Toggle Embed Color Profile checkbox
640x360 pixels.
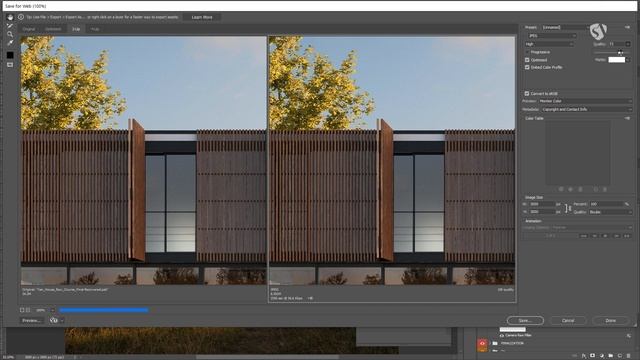[x=527, y=67]
